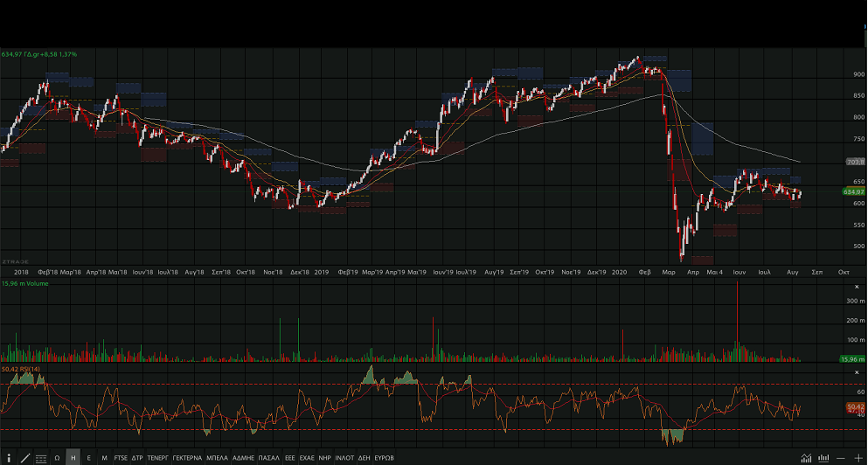Zoom out using the minus icon
868x465 pixels.
click(x=840, y=458)
